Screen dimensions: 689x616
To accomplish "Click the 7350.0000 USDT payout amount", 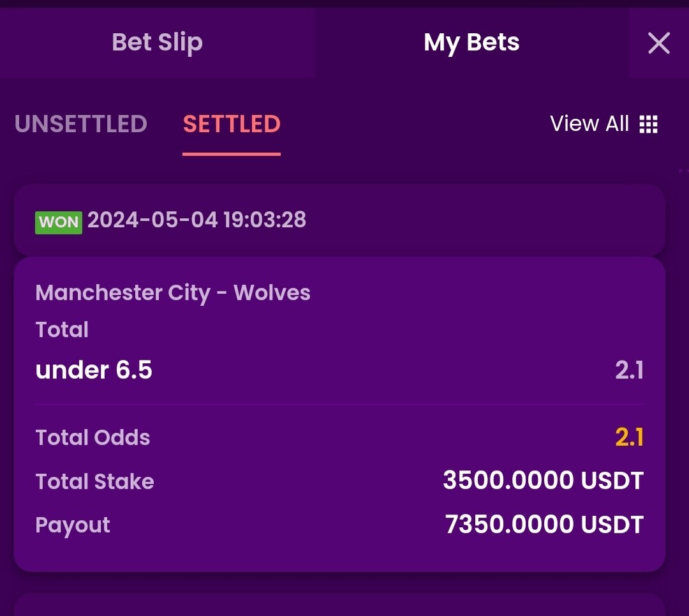I will (544, 525).
